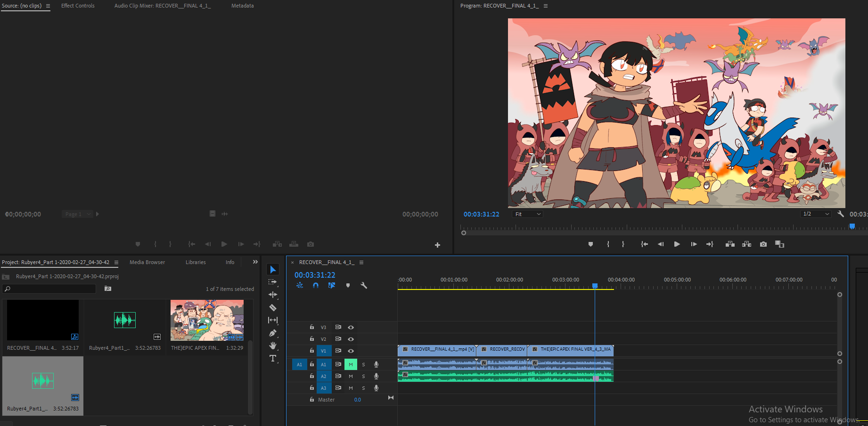
Task: Open the timeline wrench display settings
Action: pos(364,285)
